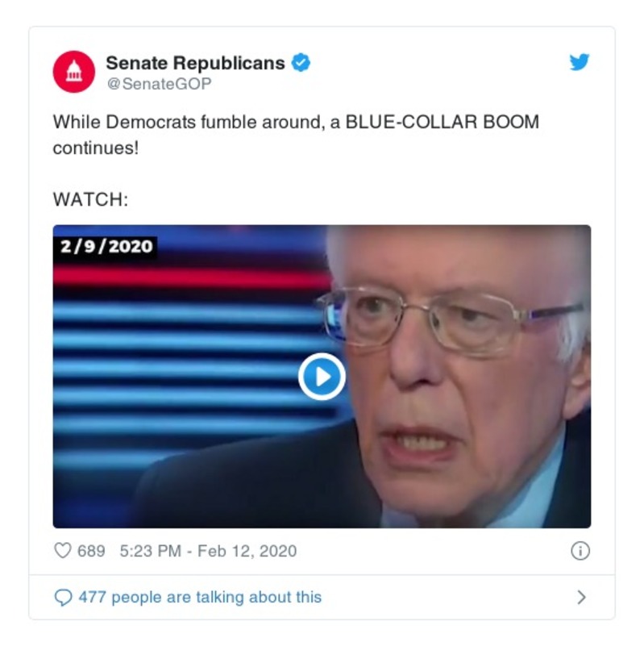Click the 'WATCH:' text line
This screenshot has height=659, width=644.
pyautogui.click(x=90, y=199)
